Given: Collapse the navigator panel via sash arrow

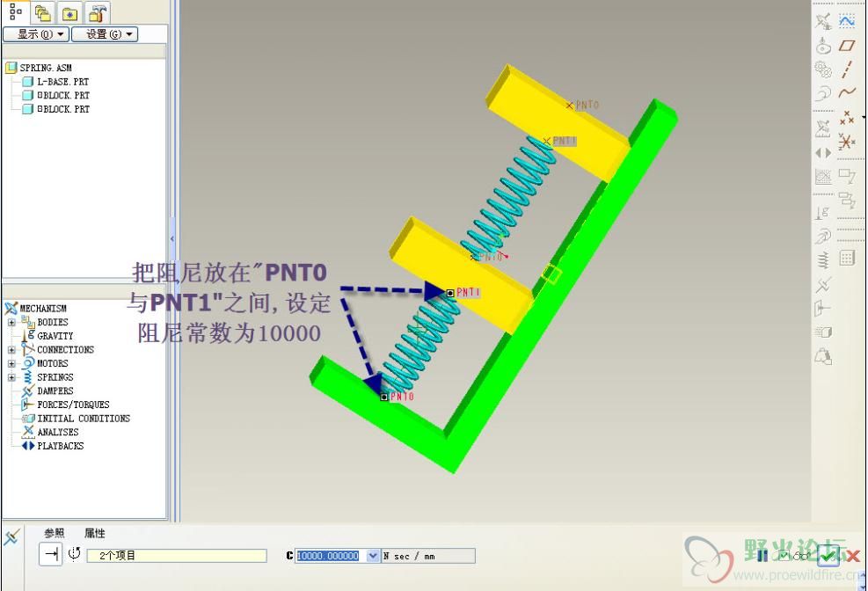Looking at the screenshot, I should coord(172,238).
